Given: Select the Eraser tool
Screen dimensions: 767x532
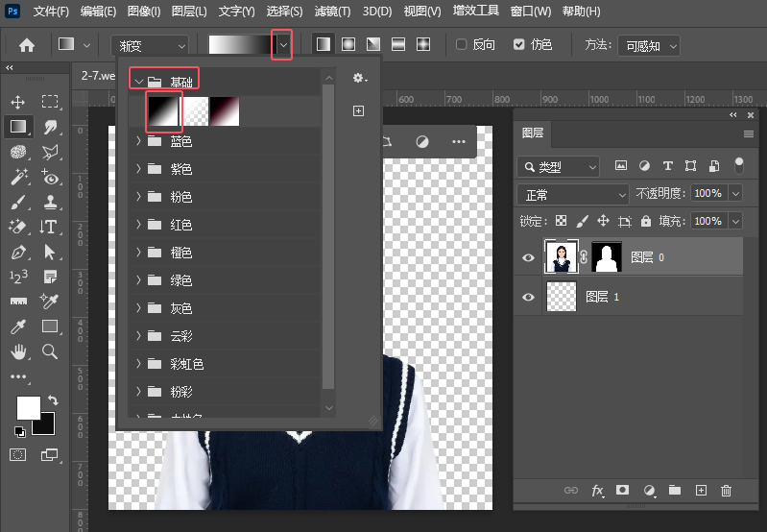Looking at the screenshot, I should tap(18, 227).
